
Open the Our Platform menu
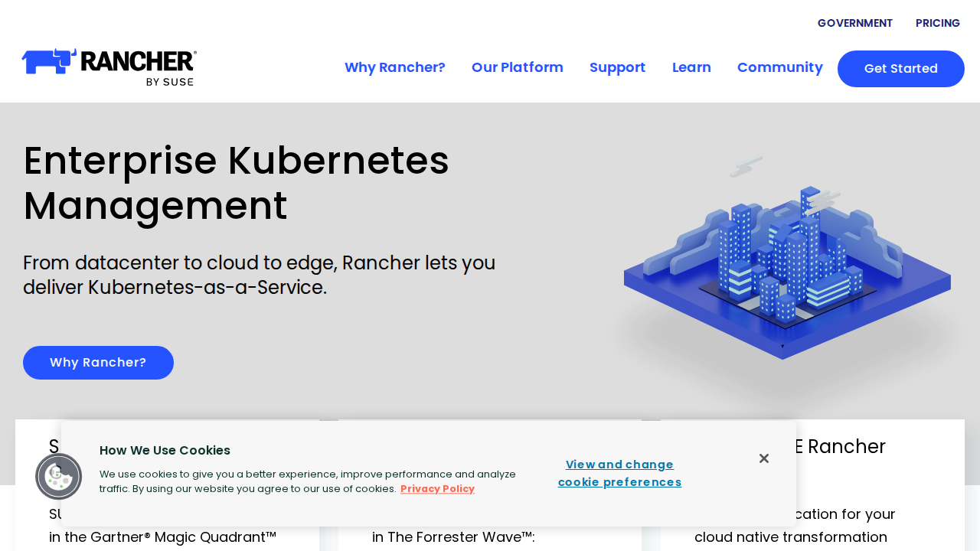pos(517,67)
